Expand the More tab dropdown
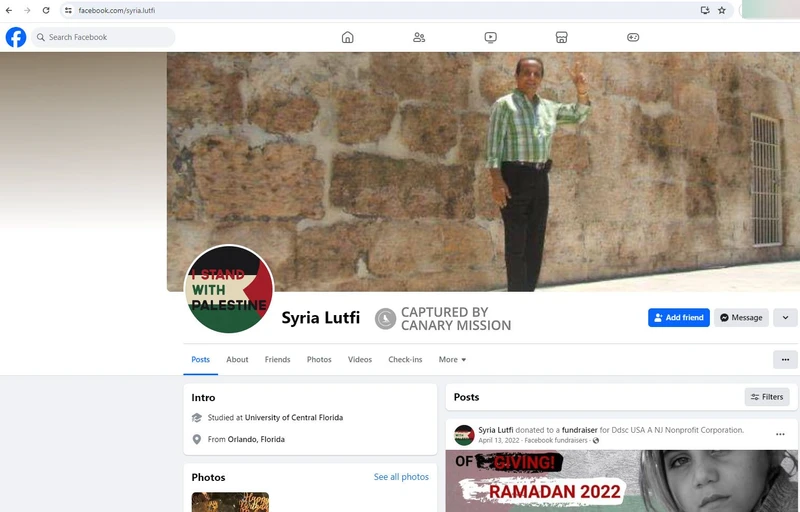The width and height of the screenshot is (800, 512). (452, 360)
